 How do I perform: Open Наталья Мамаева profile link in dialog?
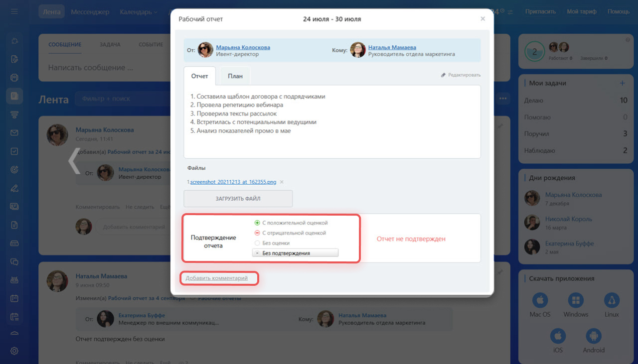[392, 47]
